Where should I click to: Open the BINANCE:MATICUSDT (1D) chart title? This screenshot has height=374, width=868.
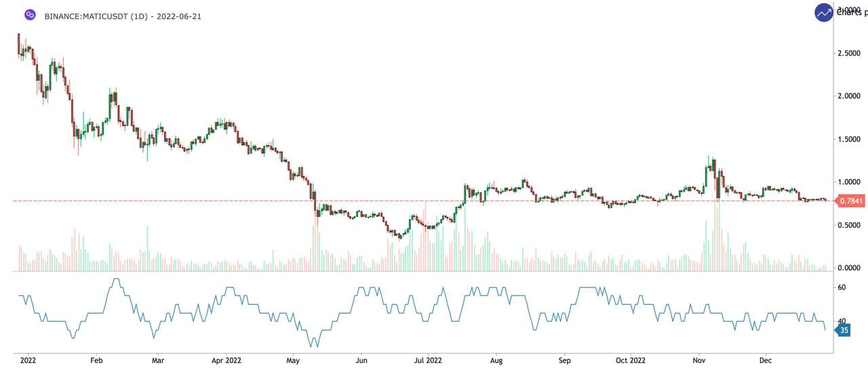123,16
